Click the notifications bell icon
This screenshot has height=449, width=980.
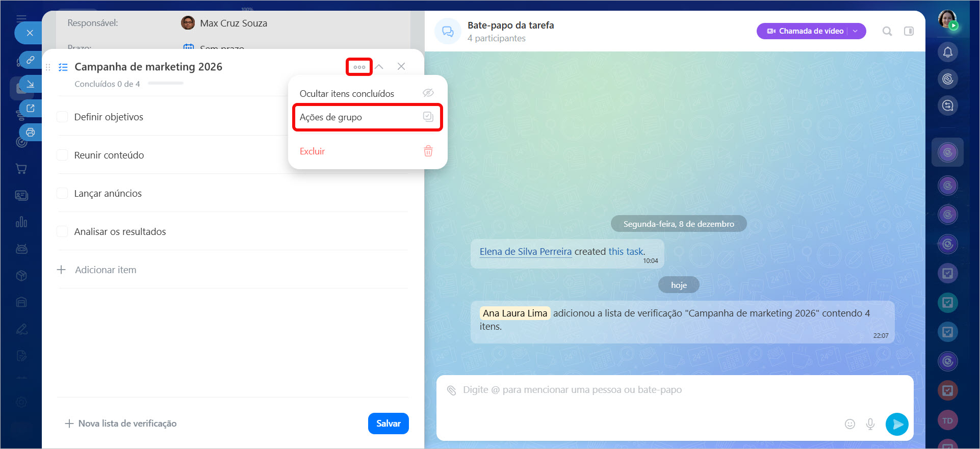pos(947,52)
